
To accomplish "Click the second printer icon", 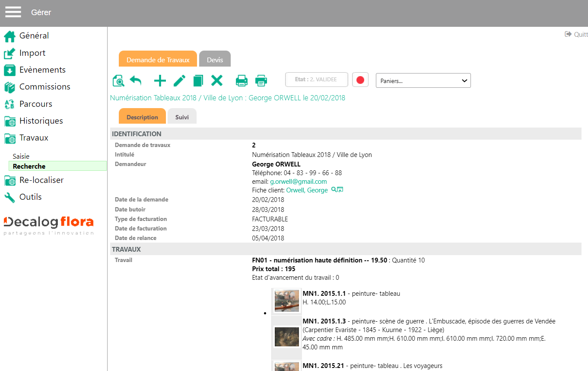I will coord(261,81).
